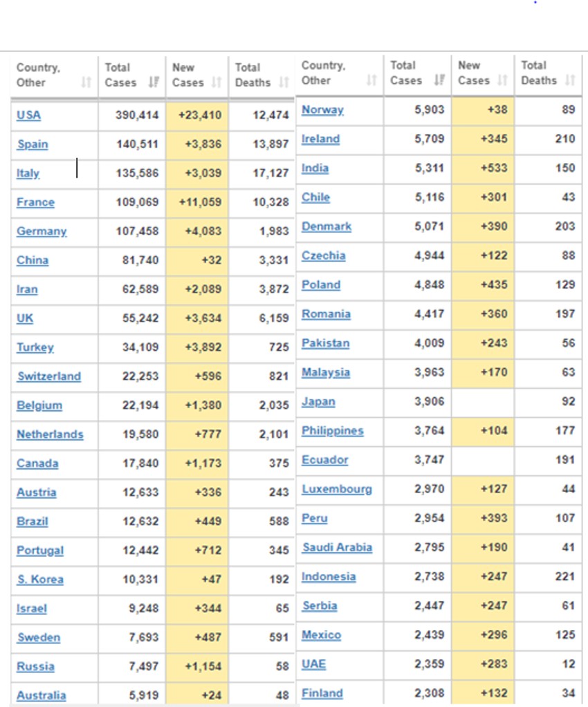The image size is (588, 707).
Task: Select the Norway link
Action: click(322, 110)
